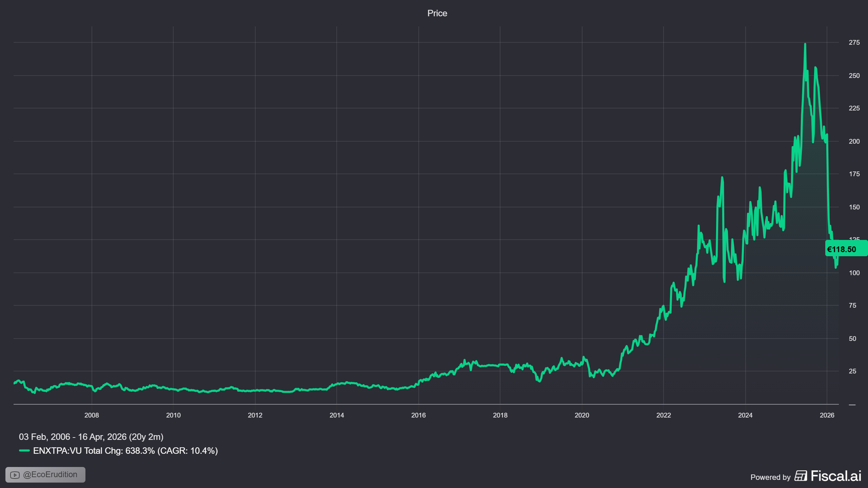Click the green ENXTPA:VU legend swatch
Viewport: 868px width, 488px height.
[x=24, y=451]
